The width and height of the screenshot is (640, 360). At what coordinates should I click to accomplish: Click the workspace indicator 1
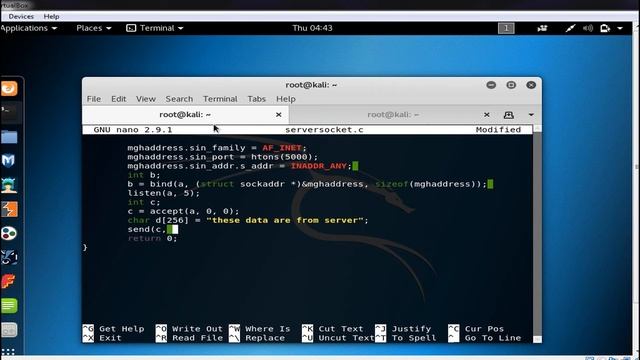[x=506, y=28]
